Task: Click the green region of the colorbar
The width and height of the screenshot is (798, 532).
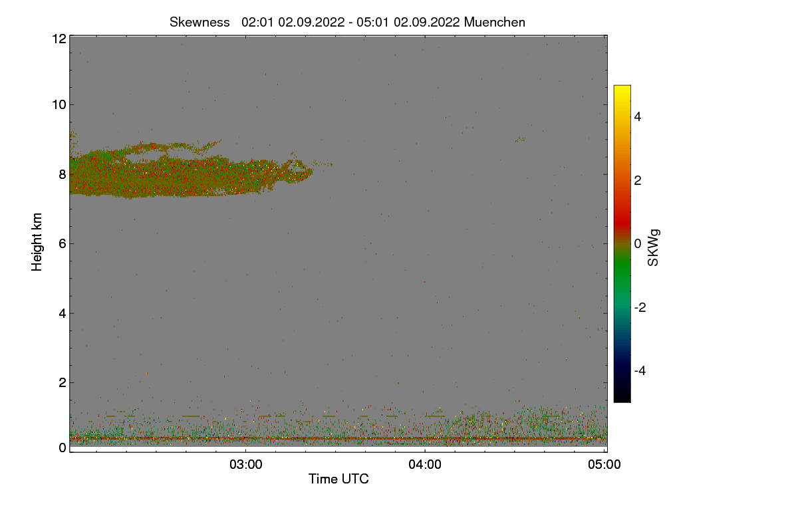Action: point(622,273)
